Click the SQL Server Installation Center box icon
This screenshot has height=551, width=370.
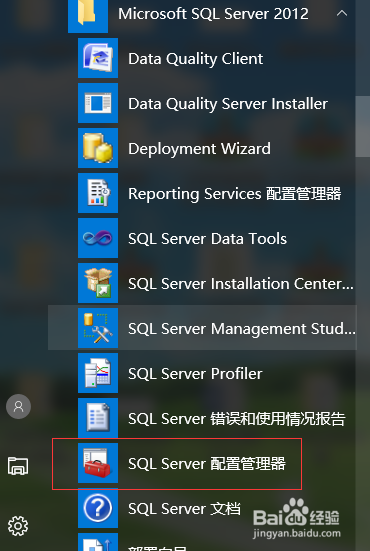(x=98, y=283)
